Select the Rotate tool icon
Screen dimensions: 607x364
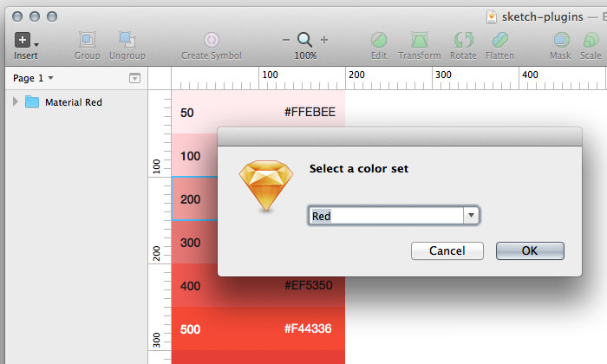click(x=463, y=40)
